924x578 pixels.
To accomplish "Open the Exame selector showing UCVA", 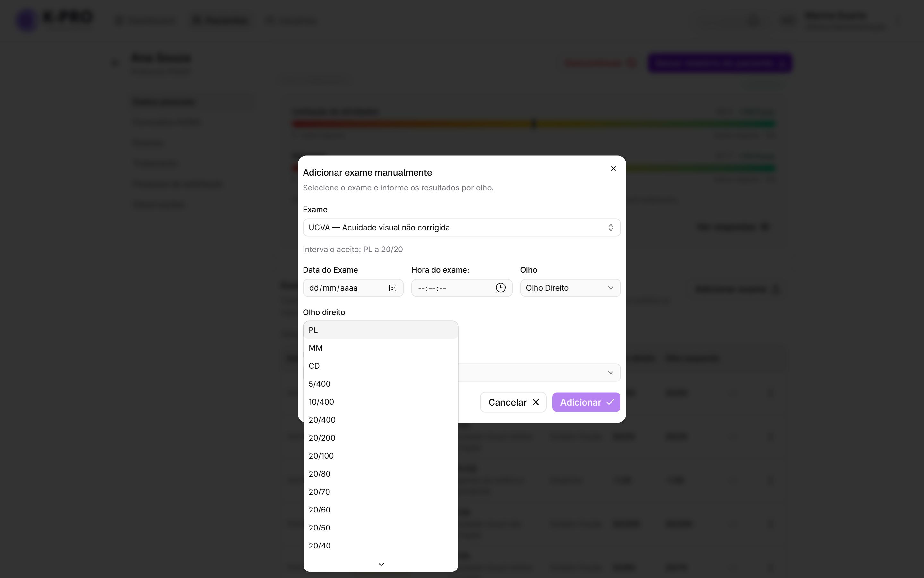I will point(462,227).
